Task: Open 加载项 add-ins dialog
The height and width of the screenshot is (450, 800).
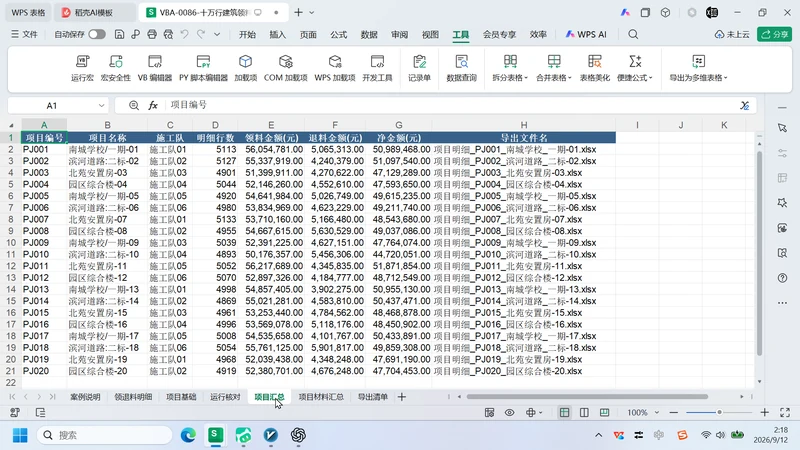Action: [245, 68]
